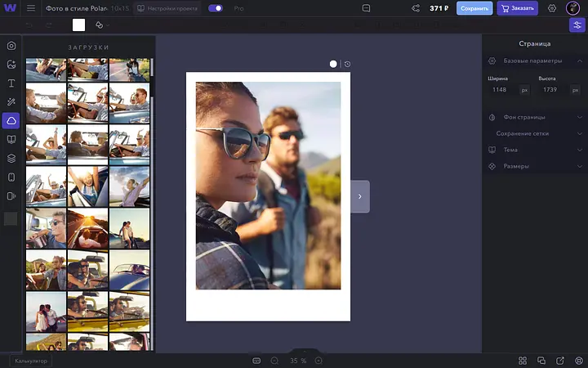Click the redo arrow in the toolbar
Image resolution: width=588 pixels, height=368 pixels.
click(x=49, y=25)
